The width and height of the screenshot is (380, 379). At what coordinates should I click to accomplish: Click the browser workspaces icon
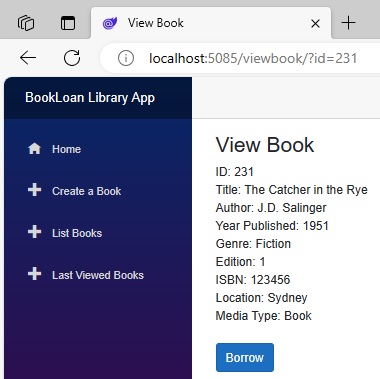coord(26,23)
